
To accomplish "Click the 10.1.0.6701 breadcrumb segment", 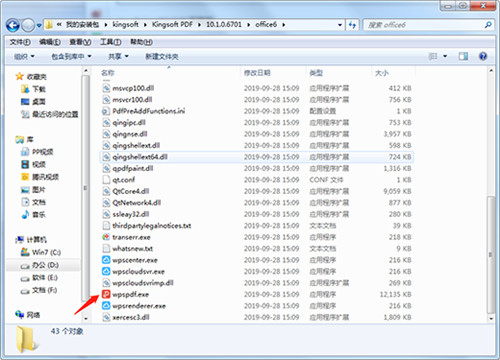I will click(x=224, y=24).
